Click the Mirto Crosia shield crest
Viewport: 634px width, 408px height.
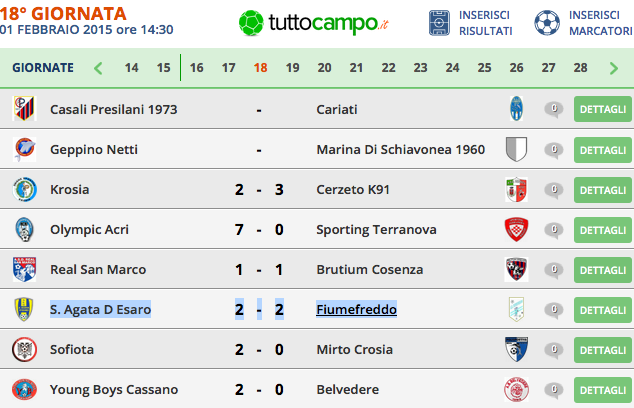[516, 349]
